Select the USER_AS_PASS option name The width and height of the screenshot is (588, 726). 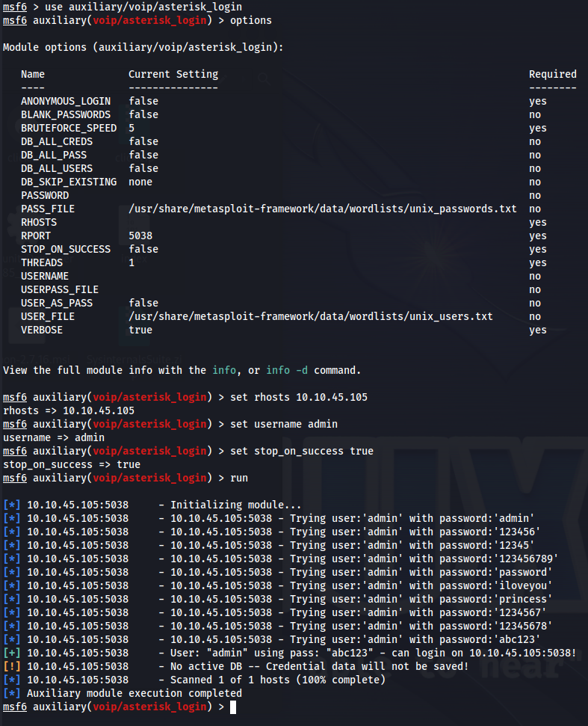click(x=57, y=302)
